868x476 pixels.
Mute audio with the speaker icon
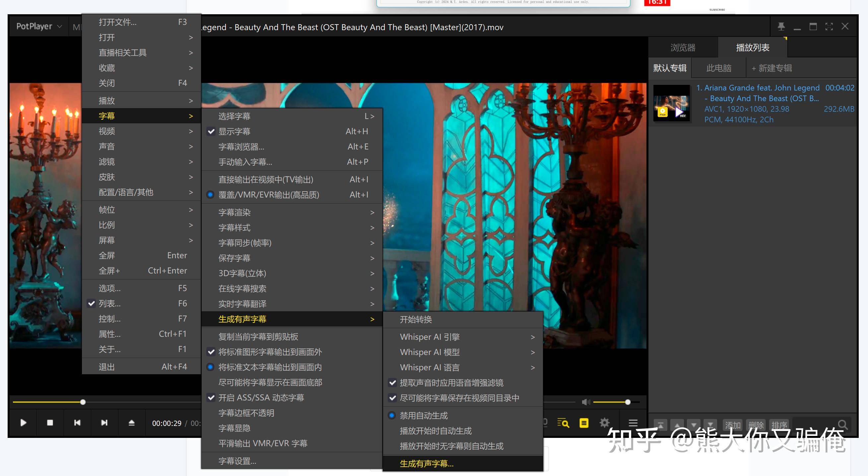coord(586,402)
